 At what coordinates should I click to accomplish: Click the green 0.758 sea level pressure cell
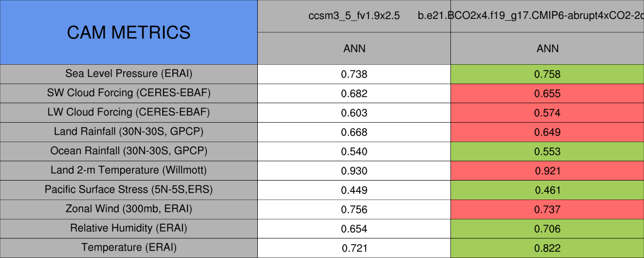tap(547, 74)
